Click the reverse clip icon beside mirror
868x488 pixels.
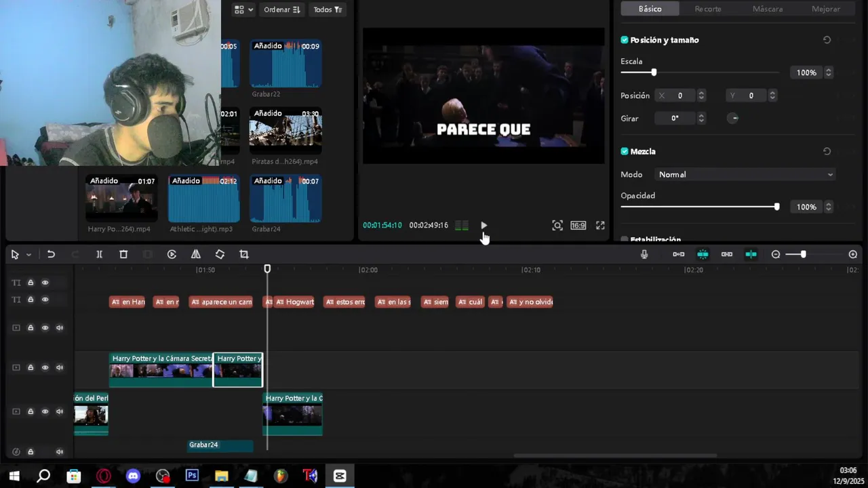pyautogui.click(x=172, y=254)
